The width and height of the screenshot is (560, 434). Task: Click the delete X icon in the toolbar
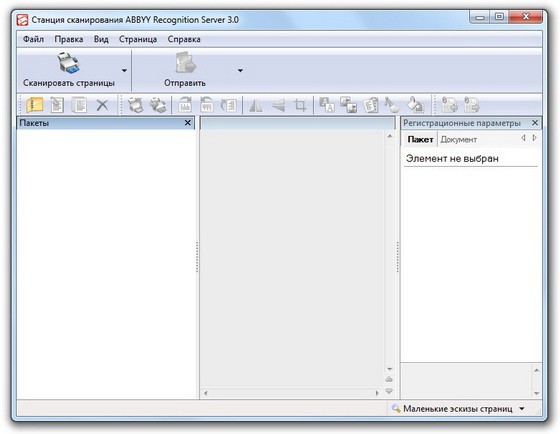[x=102, y=105]
